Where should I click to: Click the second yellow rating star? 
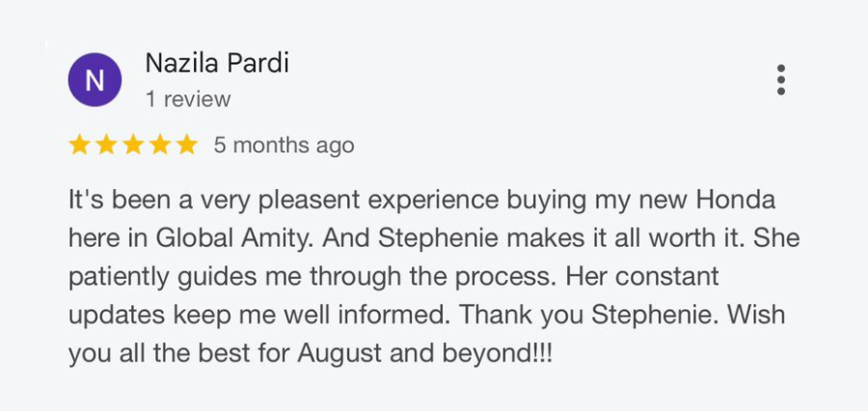click(x=106, y=146)
